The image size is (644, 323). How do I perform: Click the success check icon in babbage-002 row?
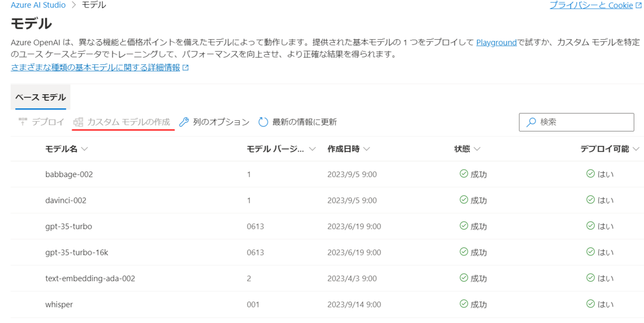[x=464, y=174]
